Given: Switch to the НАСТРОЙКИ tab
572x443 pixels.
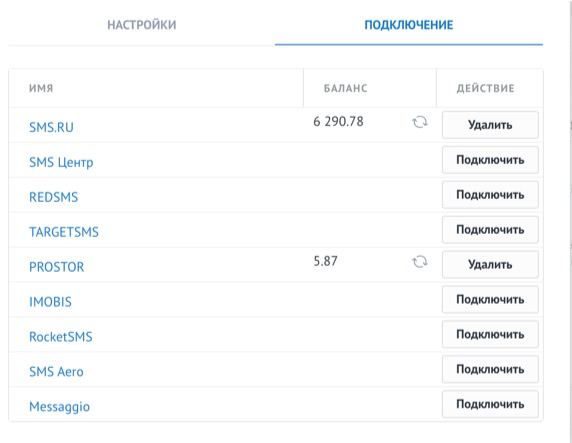Looking at the screenshot, I should click(142, 25).
